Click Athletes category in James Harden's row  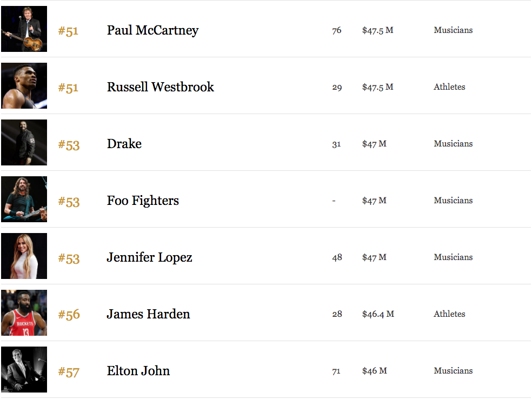[449, 314]
